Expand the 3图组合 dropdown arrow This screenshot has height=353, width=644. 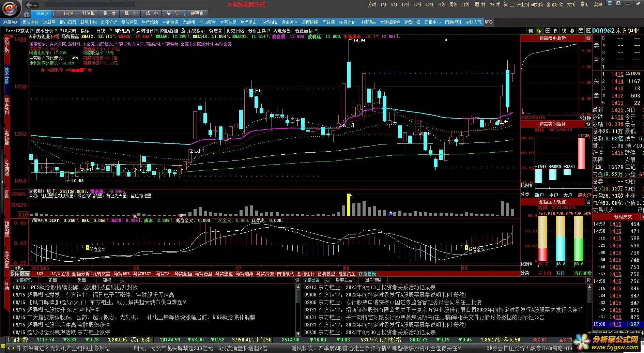tap(133, 31)
